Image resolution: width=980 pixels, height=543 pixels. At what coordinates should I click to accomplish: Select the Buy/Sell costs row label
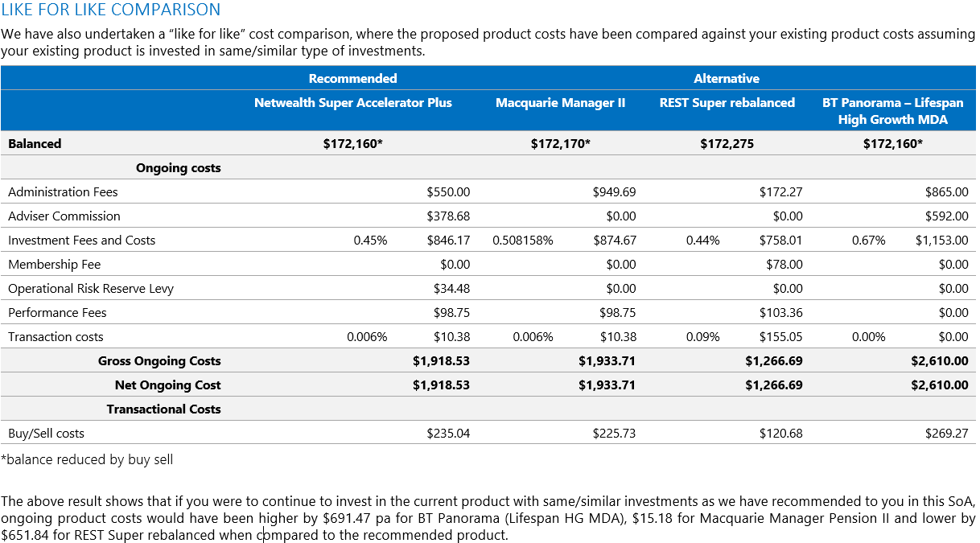click(46, 434)
